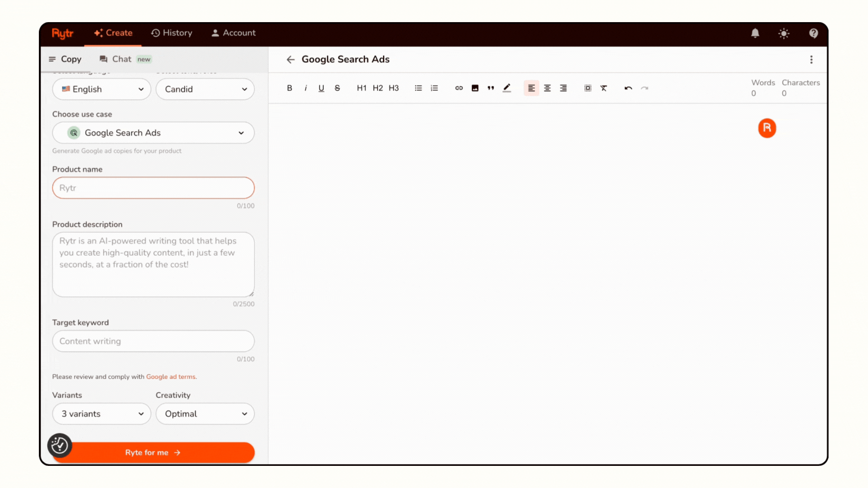Open the Google ad terms link
This screenshot has width=868, height=488.
(170, 377)
